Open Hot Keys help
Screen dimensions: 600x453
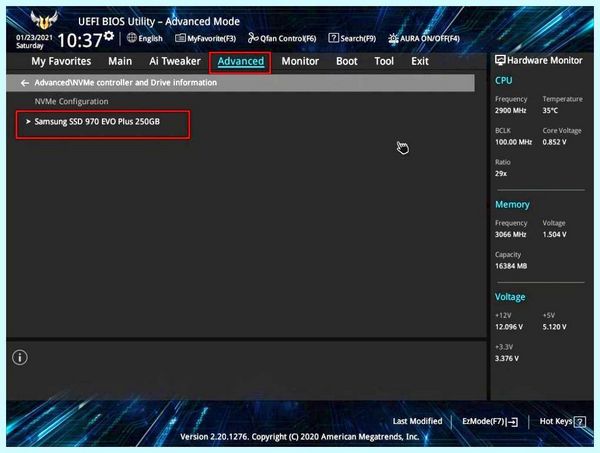point(562,422)
